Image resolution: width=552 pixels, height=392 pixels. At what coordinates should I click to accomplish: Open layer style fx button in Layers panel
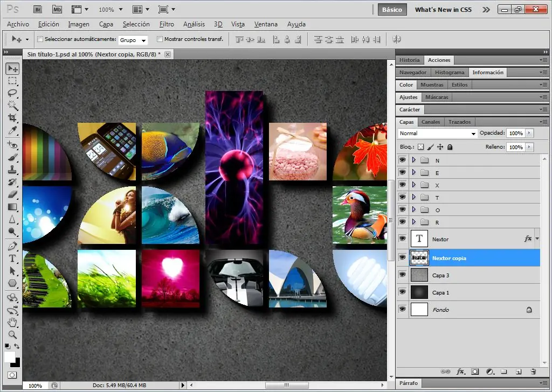click(460, 372)
